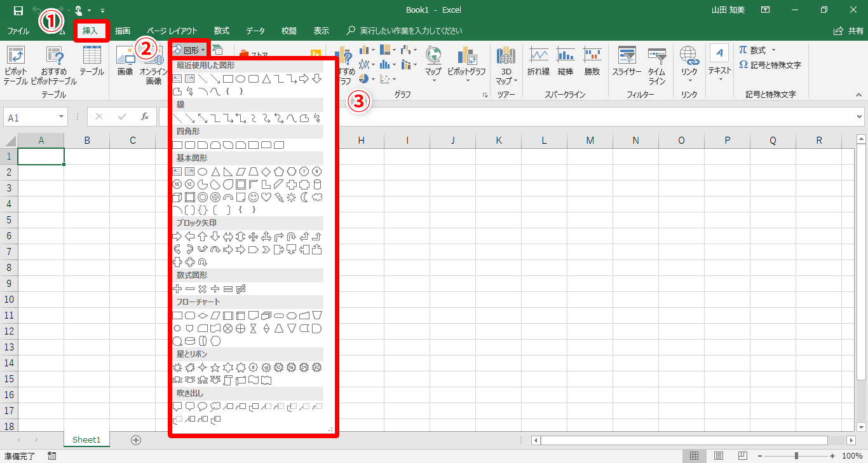Choose the up block arrow shape

pyautogui.click(x=203, y=237)
